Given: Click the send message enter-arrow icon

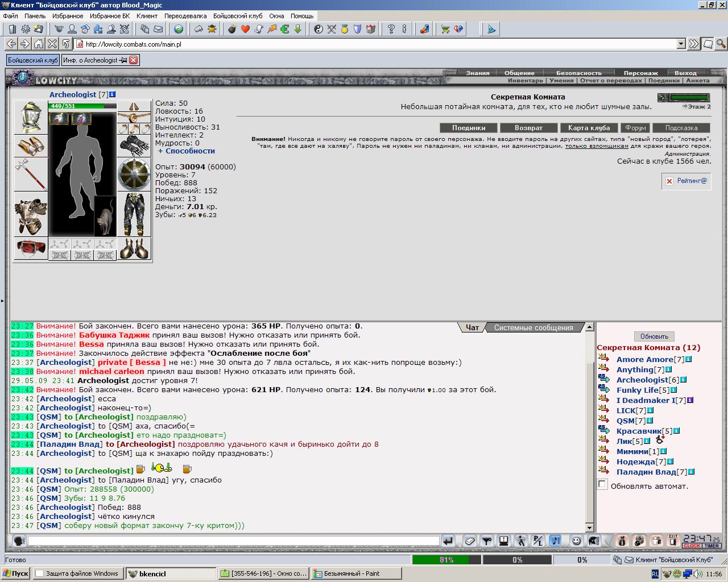Looking at the screenshot, I should 448,541.
